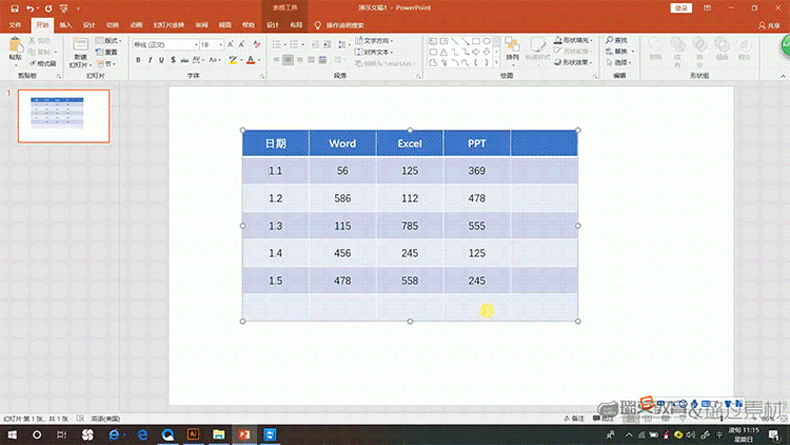Open the font name combo box
This screenshot has height=445, width=790.
click(165, 45)
